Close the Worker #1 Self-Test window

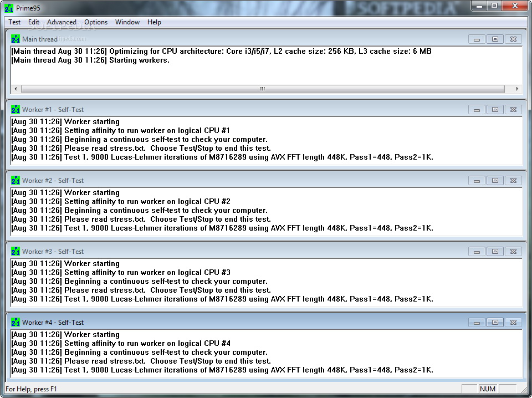tap(513, 109)
